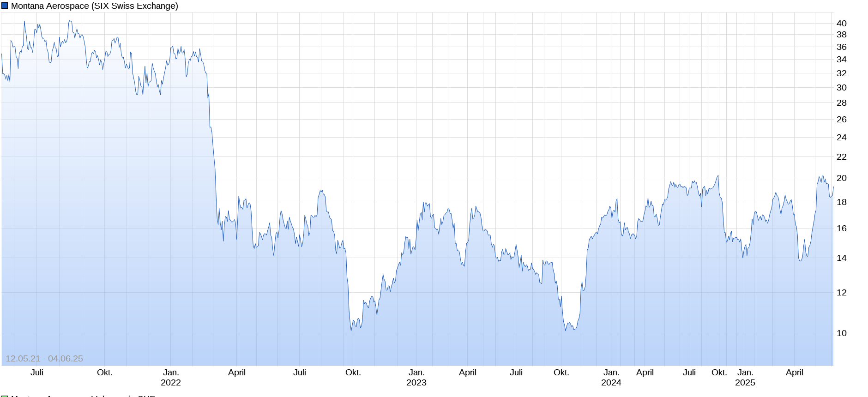Click the 38 price axis label
This screenshot has width=868, height=397.
pos(842,35)
